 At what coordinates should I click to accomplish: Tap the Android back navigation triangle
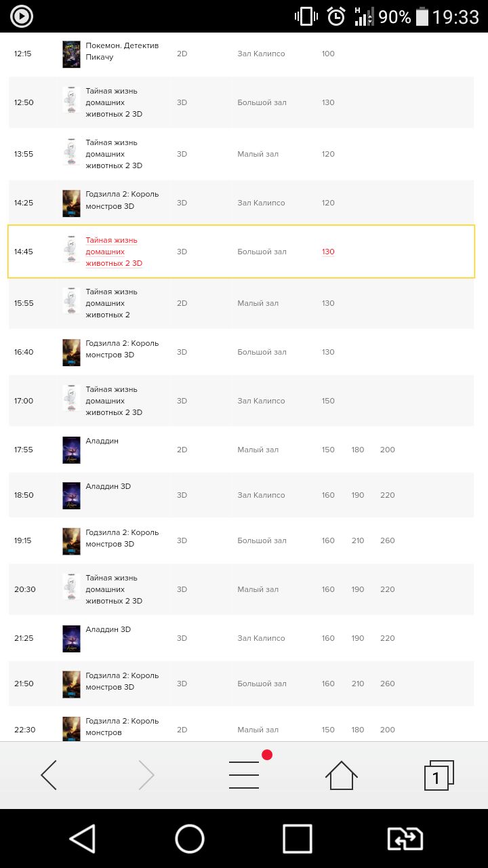point(83,839)
